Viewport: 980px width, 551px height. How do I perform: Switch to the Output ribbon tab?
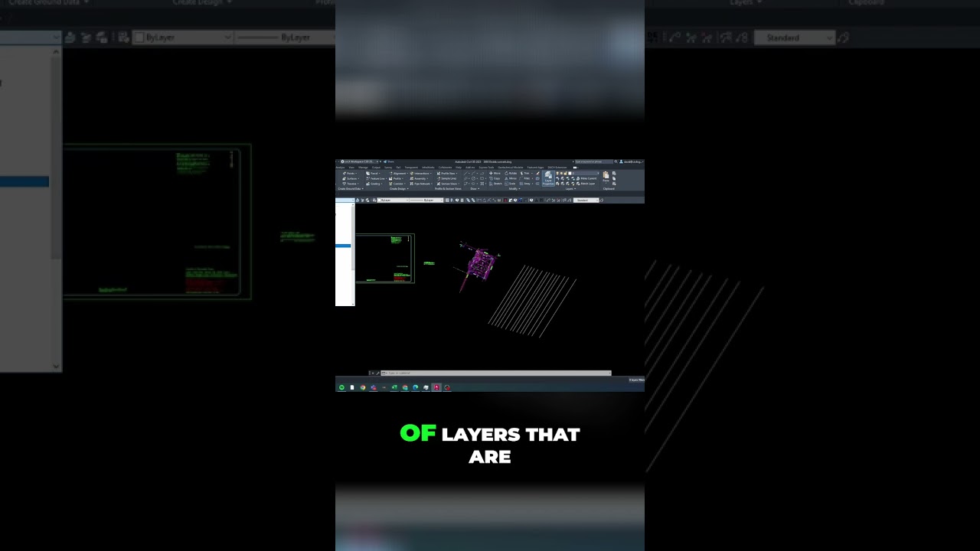click(376, 167)
